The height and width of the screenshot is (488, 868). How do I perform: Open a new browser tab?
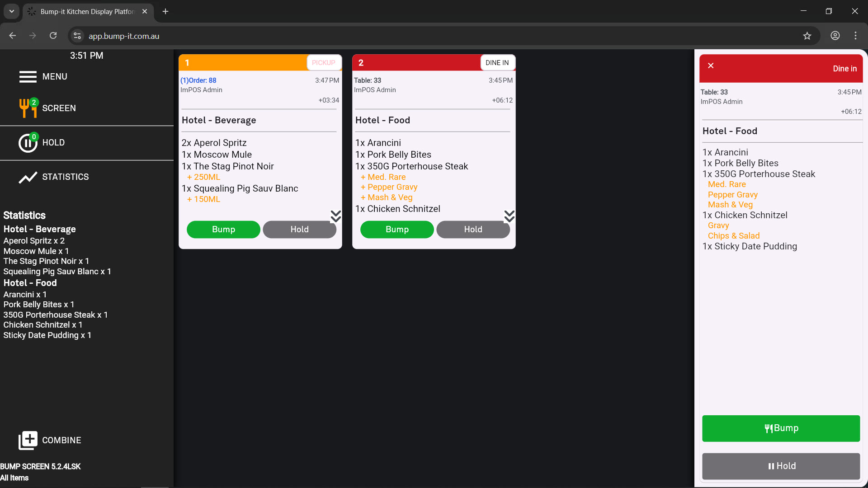pyautogui.click(x=165, y=12)
